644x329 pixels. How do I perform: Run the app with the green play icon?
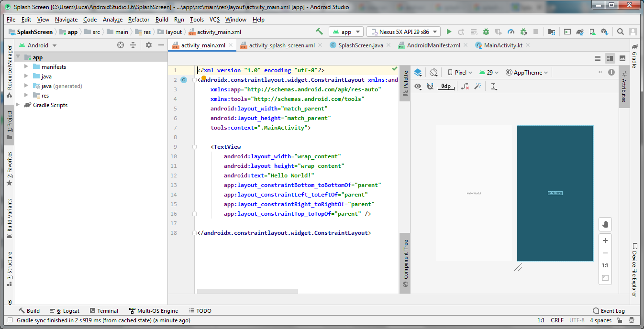coord(449,32)
